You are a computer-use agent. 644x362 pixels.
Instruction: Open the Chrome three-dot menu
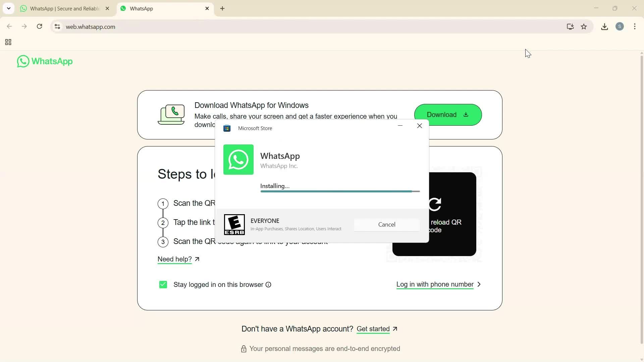pos(635,26)
